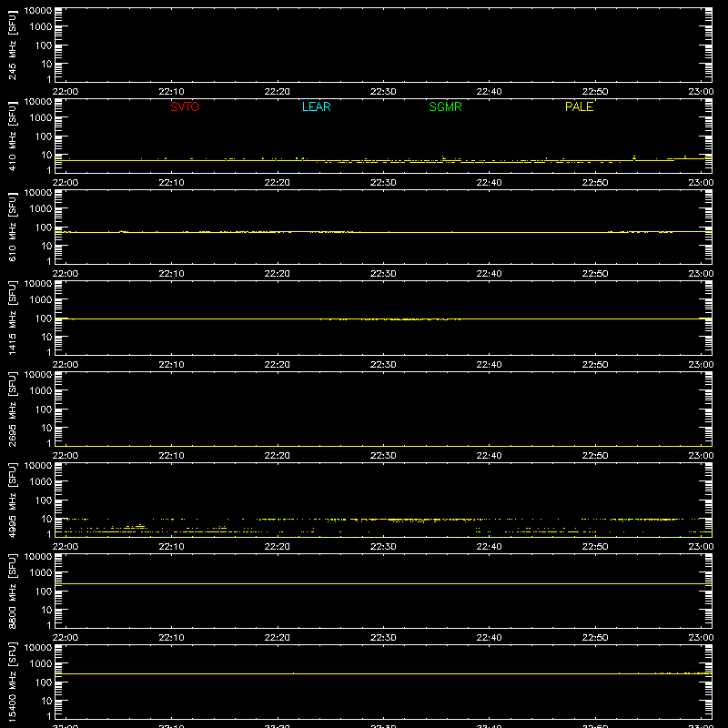
Task: Click the yellow trace in 15400 MHz panel
Action: point(383,673)
